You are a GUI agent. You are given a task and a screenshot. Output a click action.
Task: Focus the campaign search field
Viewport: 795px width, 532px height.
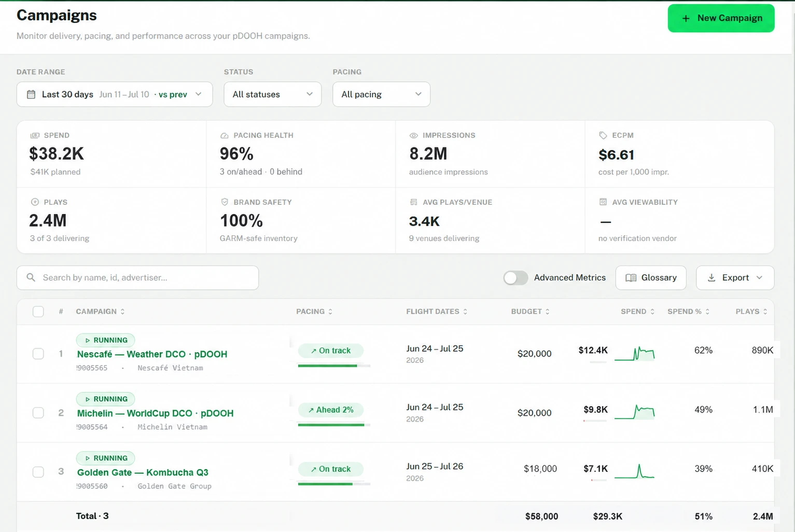point(137,278)
